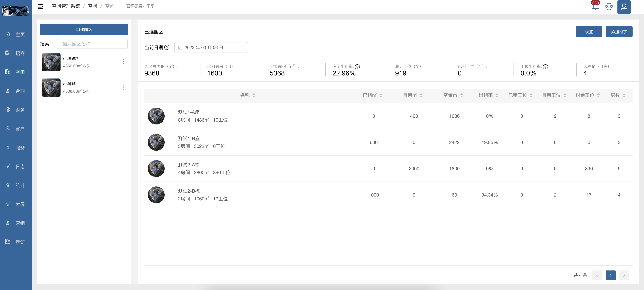Screen dimensions: 644x290
Task: Click the 空间 building icon in sidebar
Action: click(x=8, y=72)
